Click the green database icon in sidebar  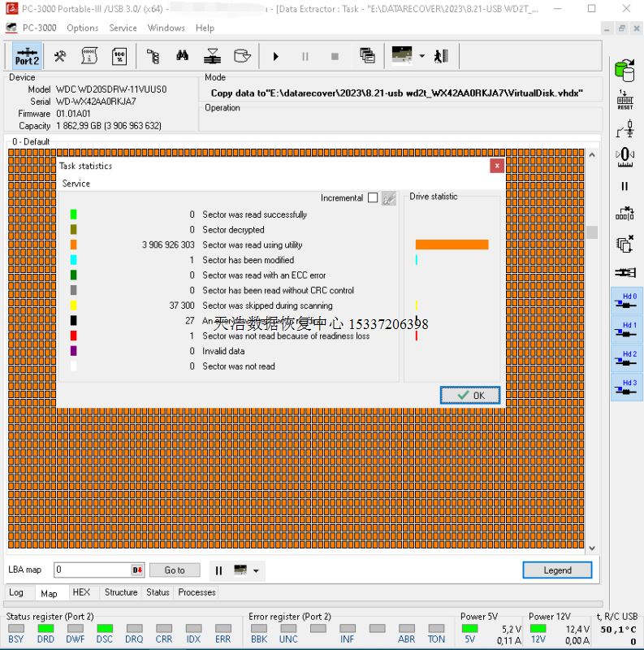point(624,71)
